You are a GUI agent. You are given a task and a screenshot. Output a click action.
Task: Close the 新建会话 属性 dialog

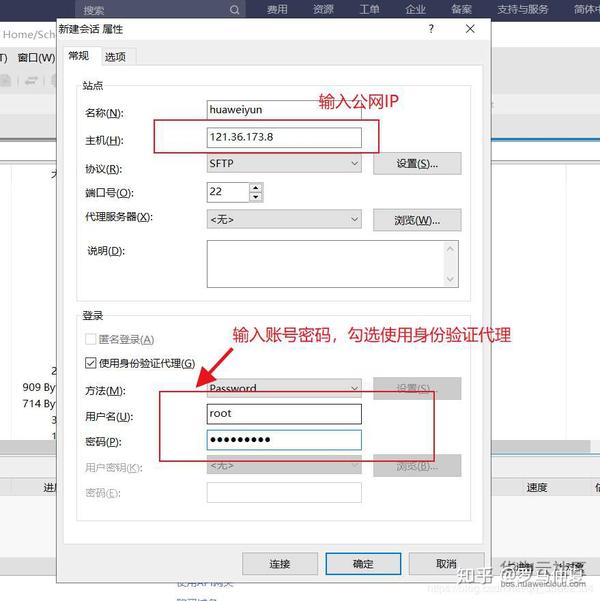click(x=470, y=29)
